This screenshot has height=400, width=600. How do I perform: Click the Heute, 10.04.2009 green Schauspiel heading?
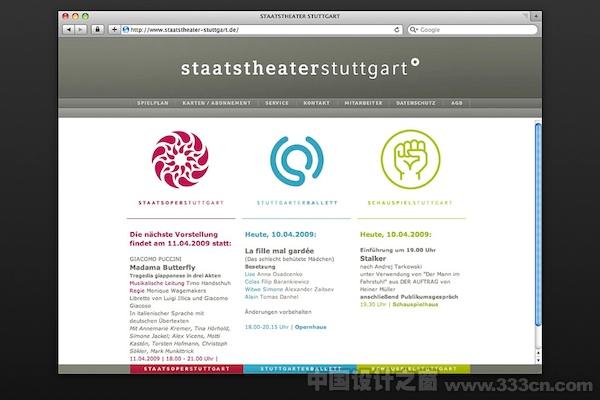tap(395, 234)
